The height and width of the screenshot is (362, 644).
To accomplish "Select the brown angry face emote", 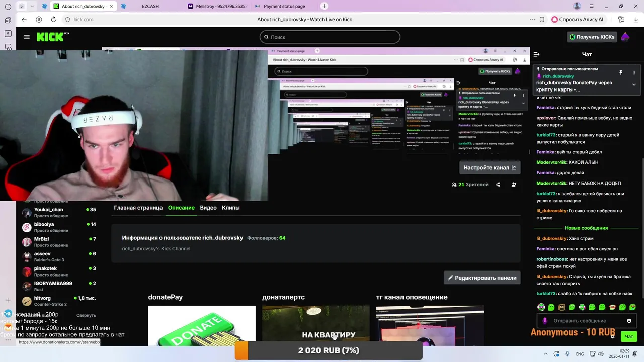I will click(x=561, y=307).
